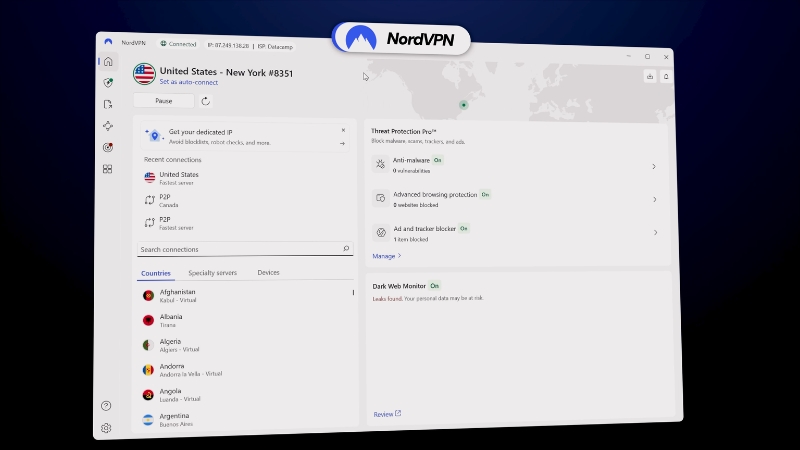Screen dimensions: 800x450
Task: Click the Anti-malware On badge
Action: [x=438, y=160]
